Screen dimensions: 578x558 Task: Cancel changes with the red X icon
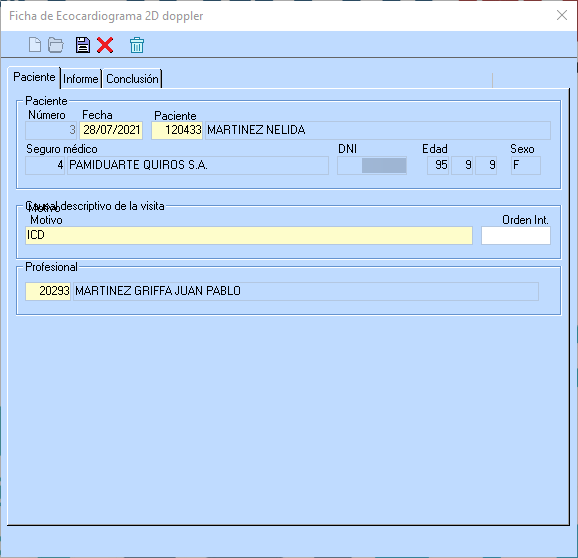(x=105, y=45)
